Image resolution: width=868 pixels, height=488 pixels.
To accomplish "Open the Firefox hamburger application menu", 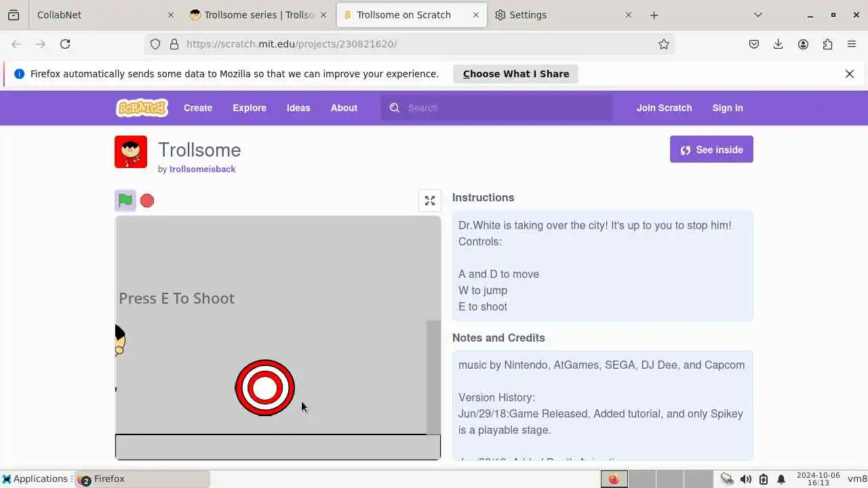I will (x=852, y=44).
